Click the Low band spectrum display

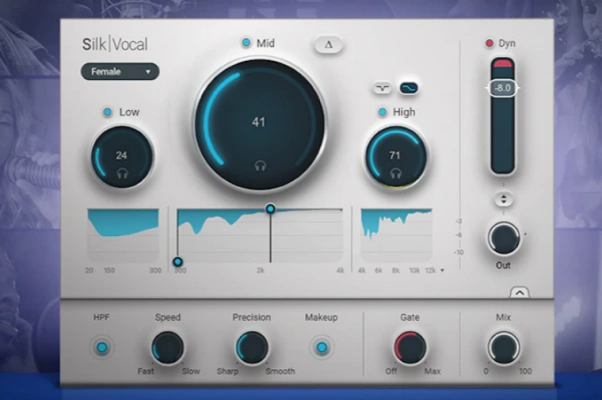[123, 235]
